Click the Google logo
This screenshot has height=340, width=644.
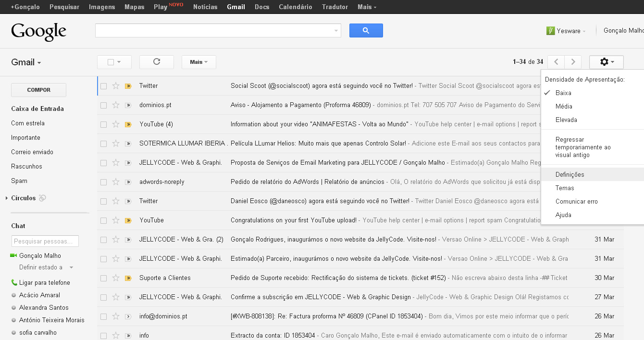[x=38, y=32]
